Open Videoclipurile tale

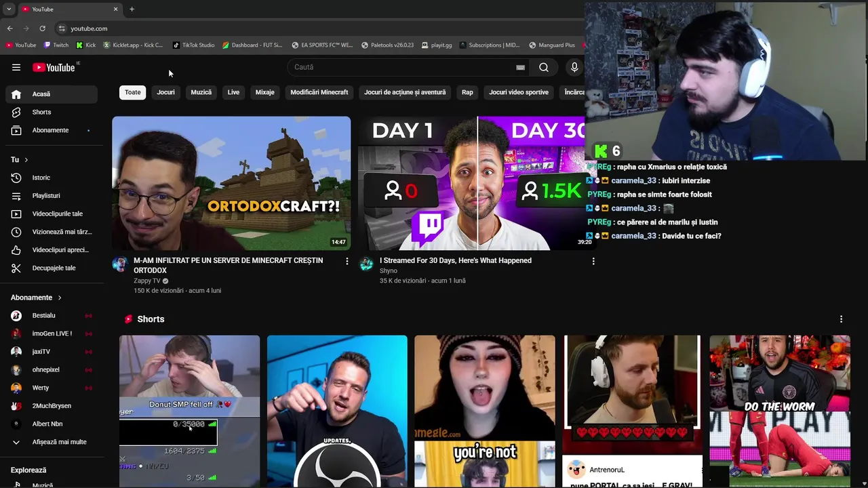[x=52, y=214]
